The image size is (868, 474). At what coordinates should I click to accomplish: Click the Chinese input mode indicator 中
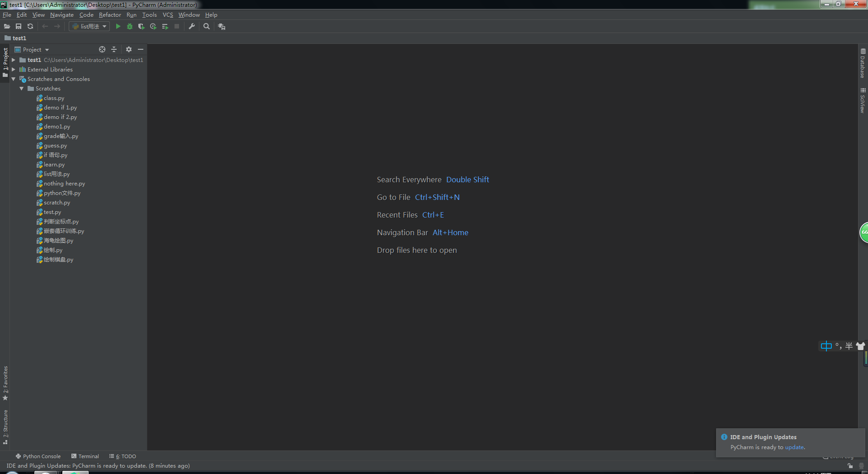tap(826, 346)
